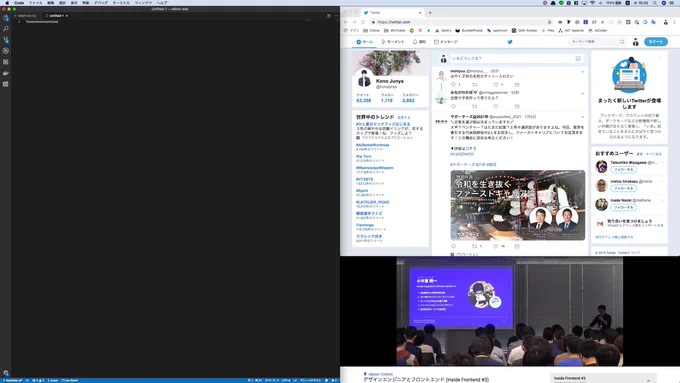
Task: Open the Code menu in the menu bar
Action: tap(19, 3)
